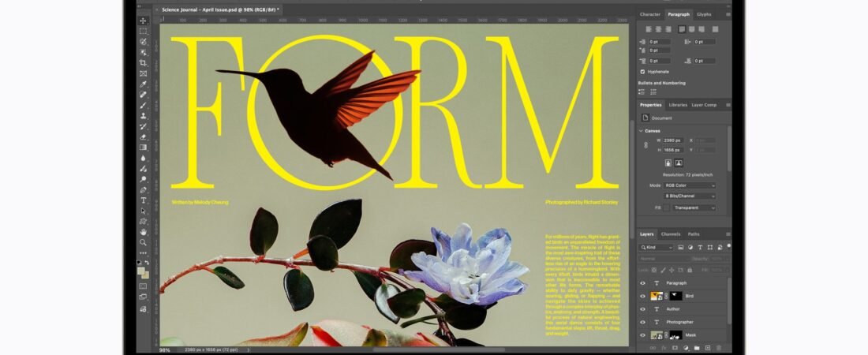This screenshot has width=868, height=355.
Task: Hide the Photographer layer
Action: (x=642, y=322)
